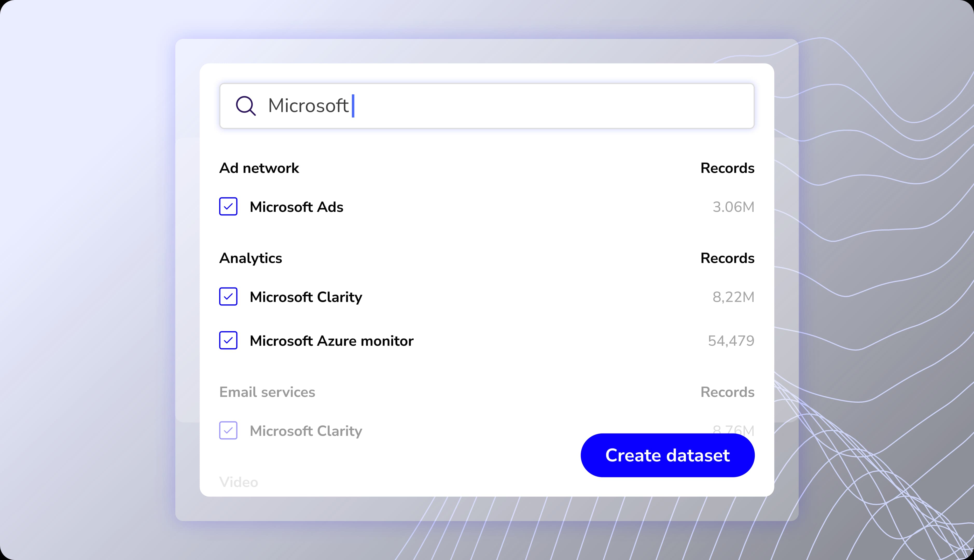Click the Records header in Analytics section
This screenshot has width=974, height=560.
point(727,258)
